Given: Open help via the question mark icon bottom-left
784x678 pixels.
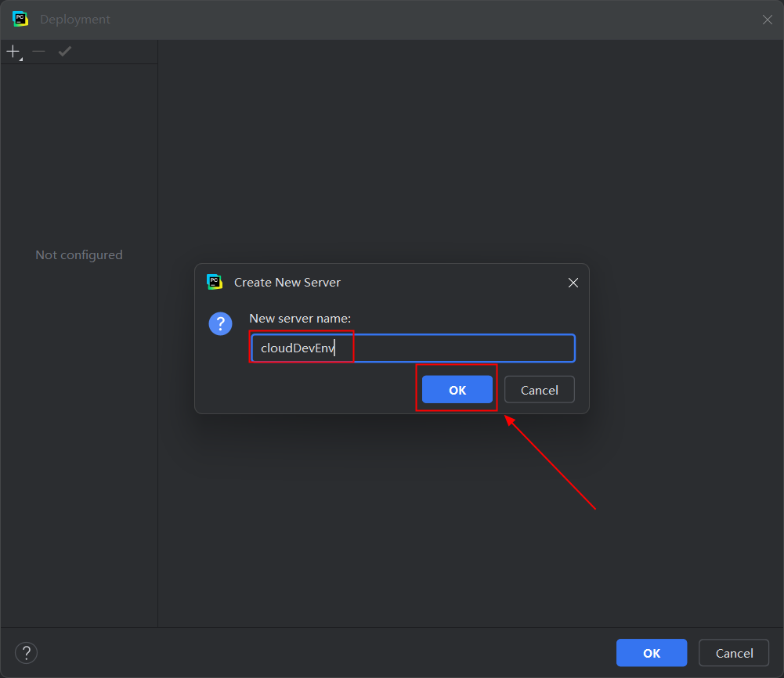Looking at the screenshot, I should point(26,652).
